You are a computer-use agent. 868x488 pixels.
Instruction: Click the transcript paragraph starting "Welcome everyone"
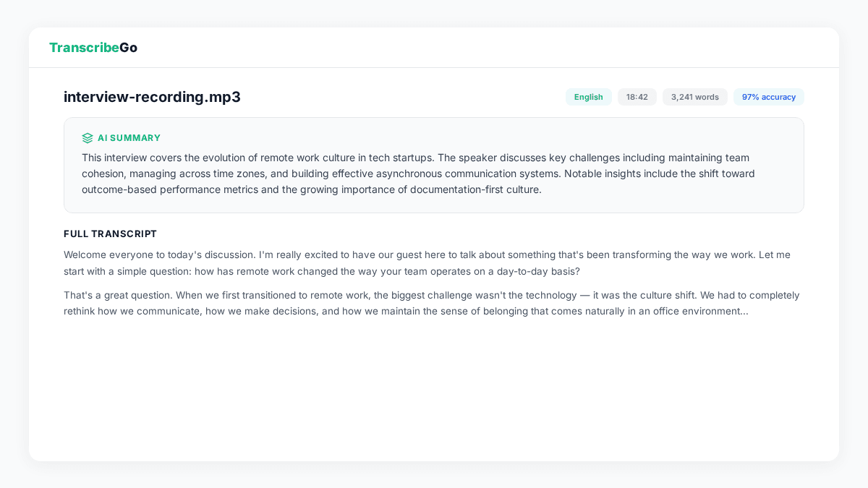(x=427, y=263)
